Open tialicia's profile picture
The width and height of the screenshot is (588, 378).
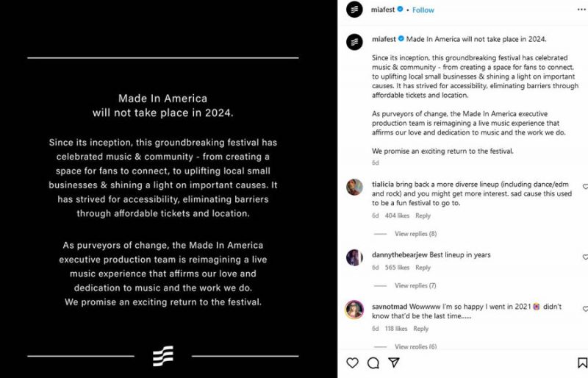pos(354,187)
